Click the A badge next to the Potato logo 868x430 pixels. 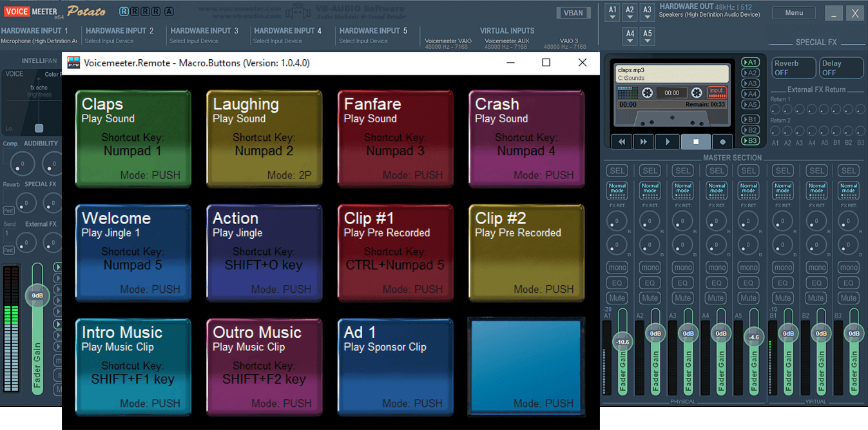(169, 12)
